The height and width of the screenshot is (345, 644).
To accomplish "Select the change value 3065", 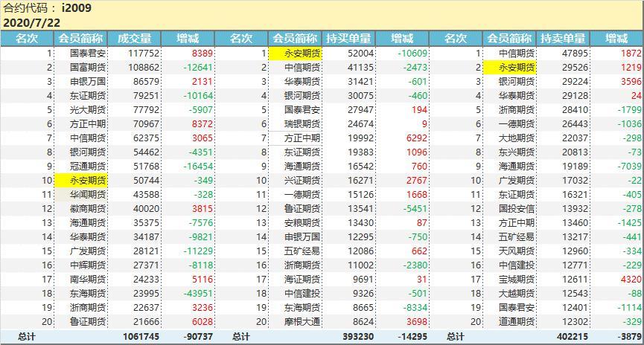I will 203,138.
